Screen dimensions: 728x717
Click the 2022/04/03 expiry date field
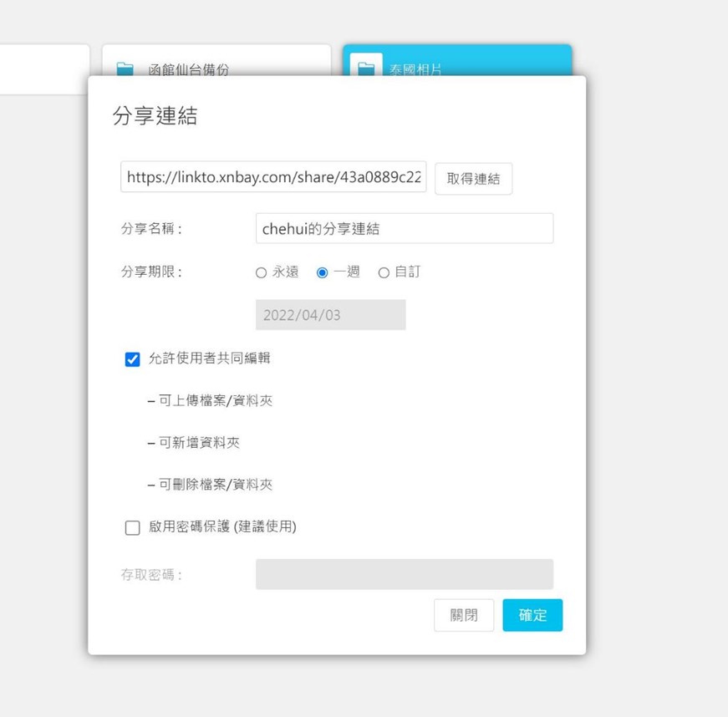click(330, 315)
